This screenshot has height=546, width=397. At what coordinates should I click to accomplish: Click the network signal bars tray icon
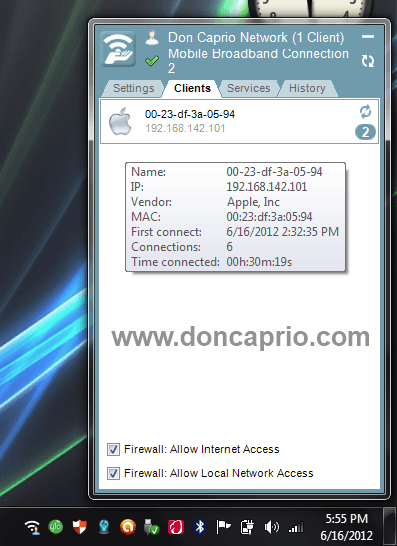296,527
